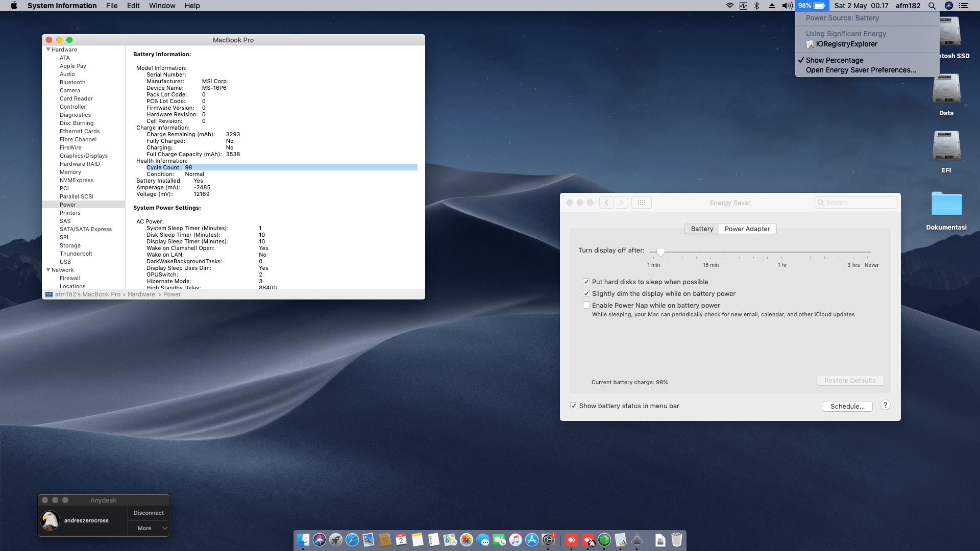Select the EFI drive on desktop

[946, 152]
